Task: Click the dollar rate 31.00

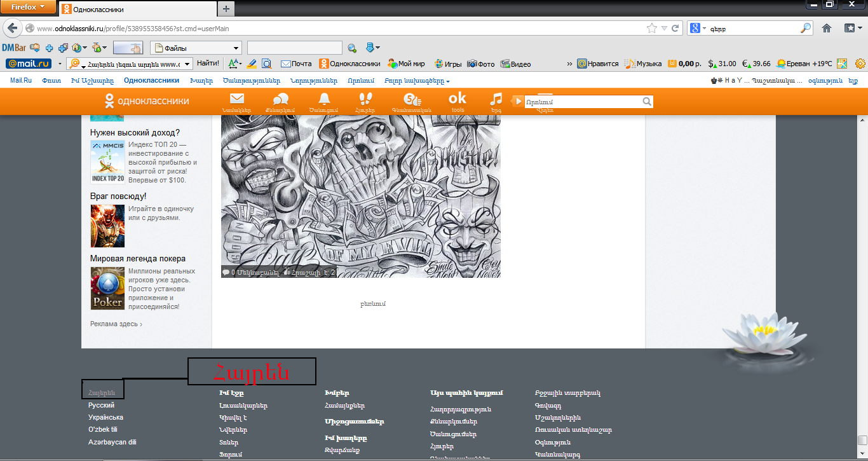Action: (x=722, y=64)
